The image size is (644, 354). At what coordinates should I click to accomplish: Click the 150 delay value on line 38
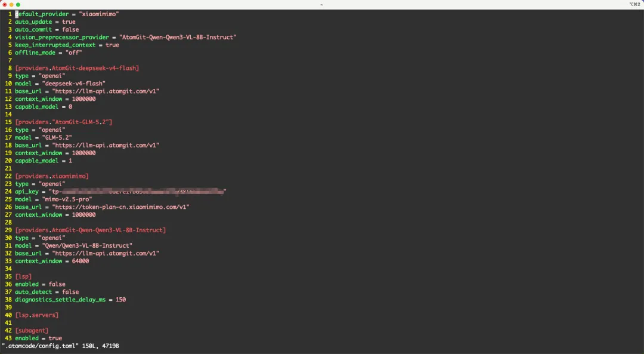coord(120,300)
